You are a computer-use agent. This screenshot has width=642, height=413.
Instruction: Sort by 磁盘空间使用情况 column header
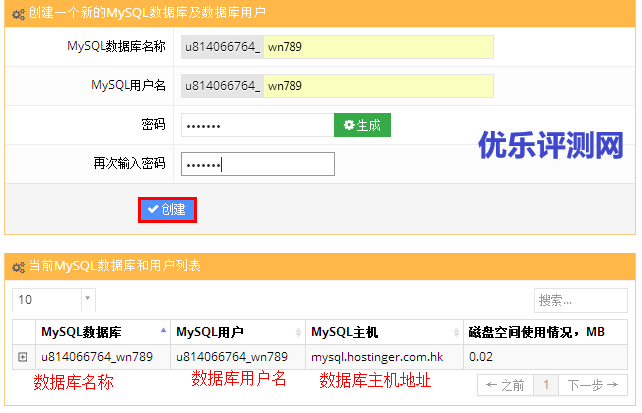[544, 332]
